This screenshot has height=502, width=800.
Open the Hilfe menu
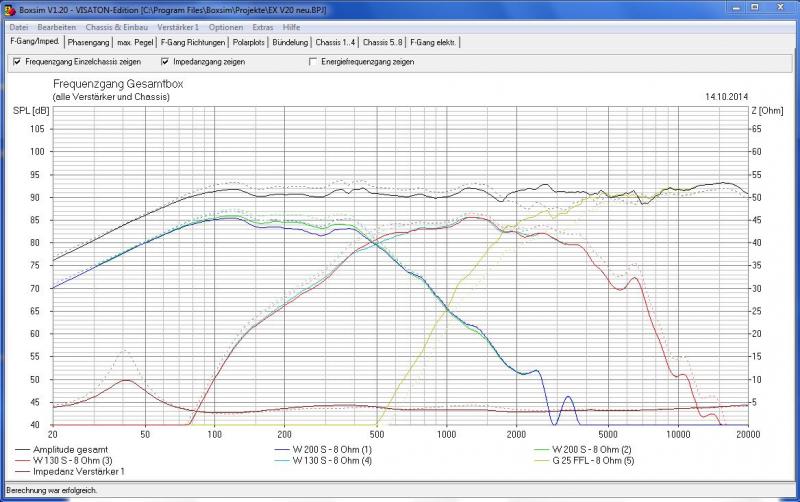291,28
